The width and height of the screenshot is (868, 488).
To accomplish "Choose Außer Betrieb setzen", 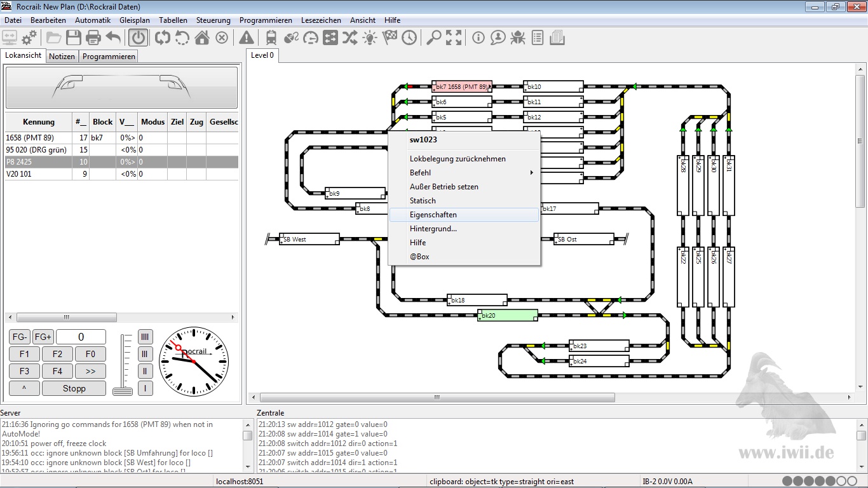I will click(464, 187).
